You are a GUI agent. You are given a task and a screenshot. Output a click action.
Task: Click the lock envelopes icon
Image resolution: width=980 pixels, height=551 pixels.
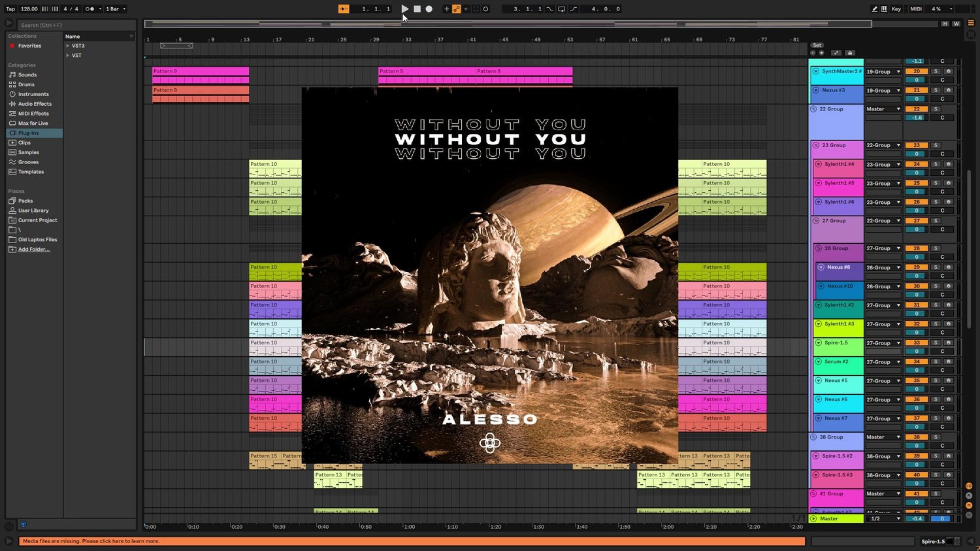click(x=849, y=53)
